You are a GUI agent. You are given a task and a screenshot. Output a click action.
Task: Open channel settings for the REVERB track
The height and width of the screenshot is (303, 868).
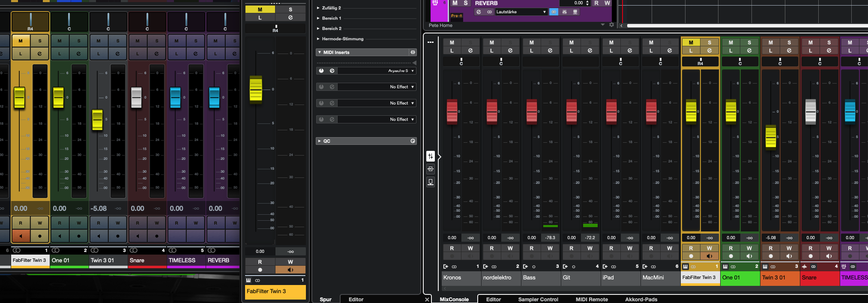[479, 12]
